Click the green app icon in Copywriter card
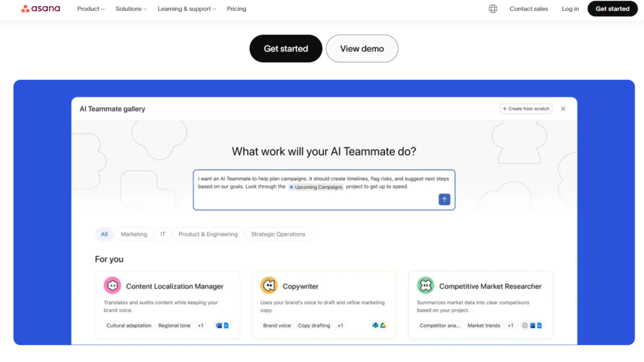The width and height of the screenshot is (644, 362). tap(375, 326)
